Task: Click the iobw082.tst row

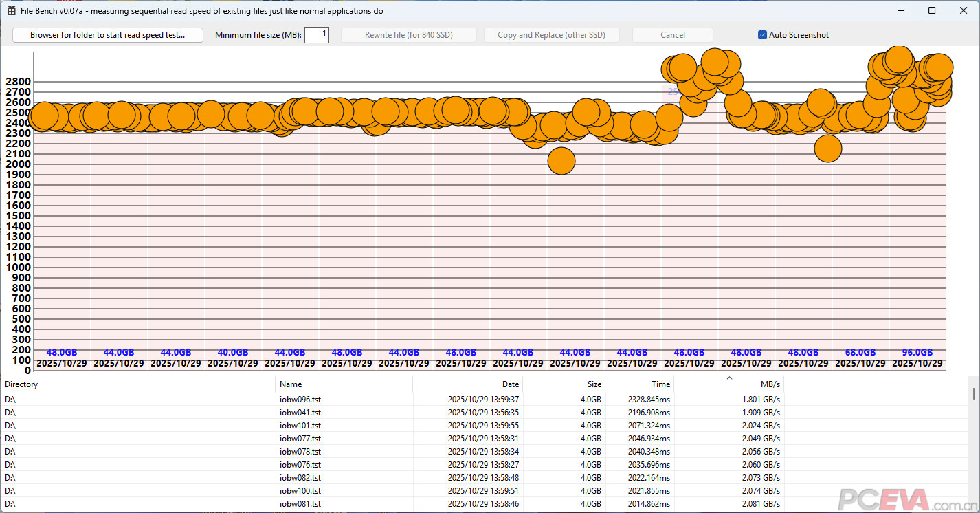Action: 300,478
